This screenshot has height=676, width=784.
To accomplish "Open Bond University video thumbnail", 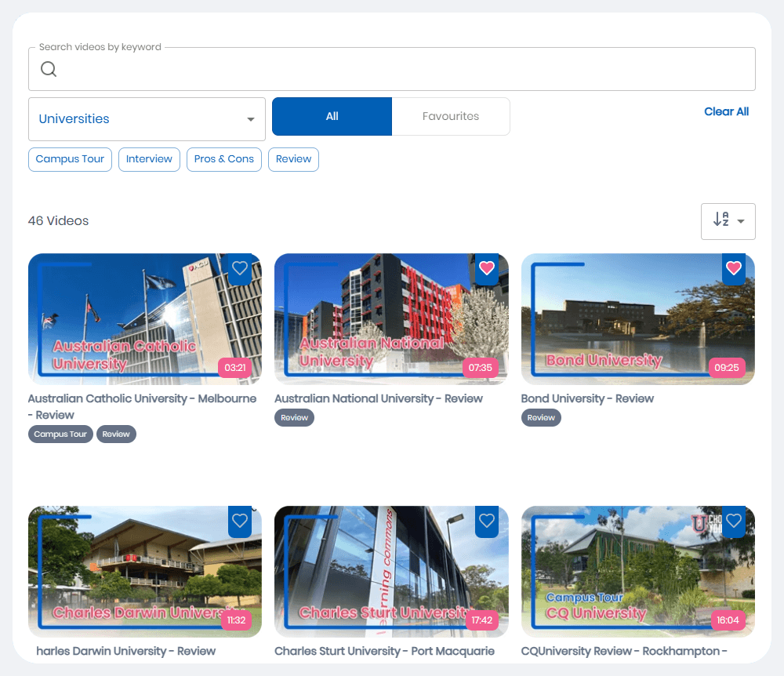I will tap(638, 319).
